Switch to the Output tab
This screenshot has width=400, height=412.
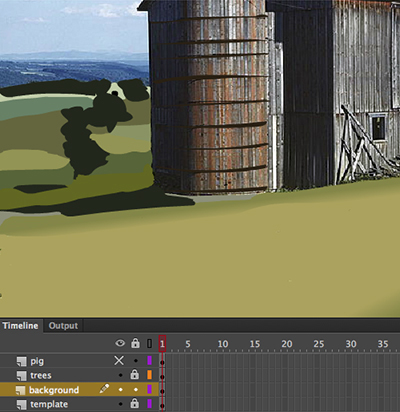point(63,326)
